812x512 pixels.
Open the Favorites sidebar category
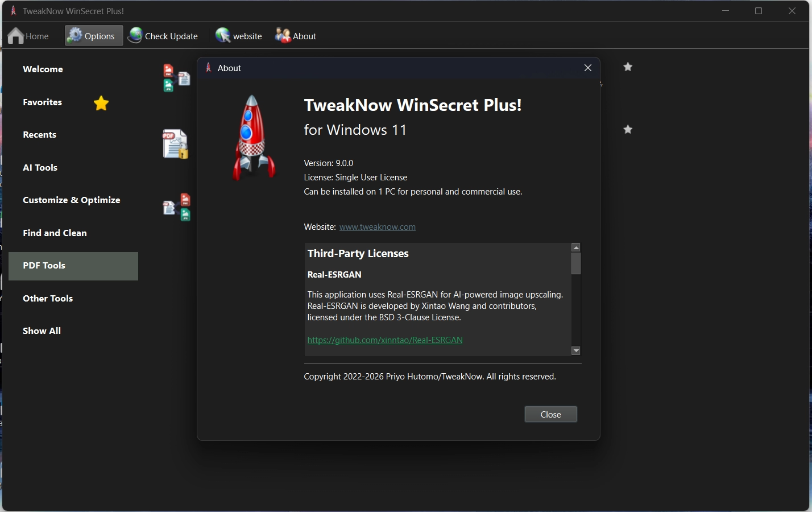pos(42,102)
